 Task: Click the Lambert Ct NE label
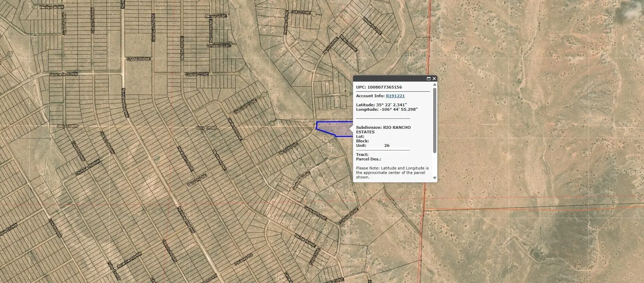218,45
